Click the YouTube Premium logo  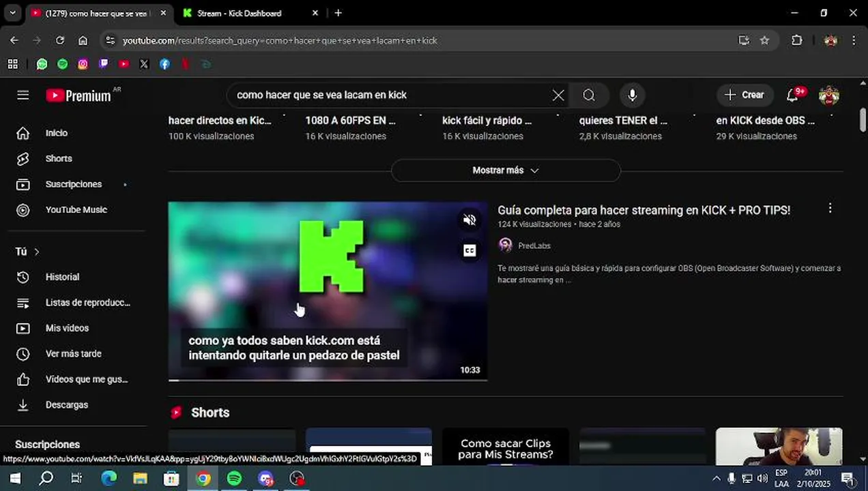(x=79, y=95)
